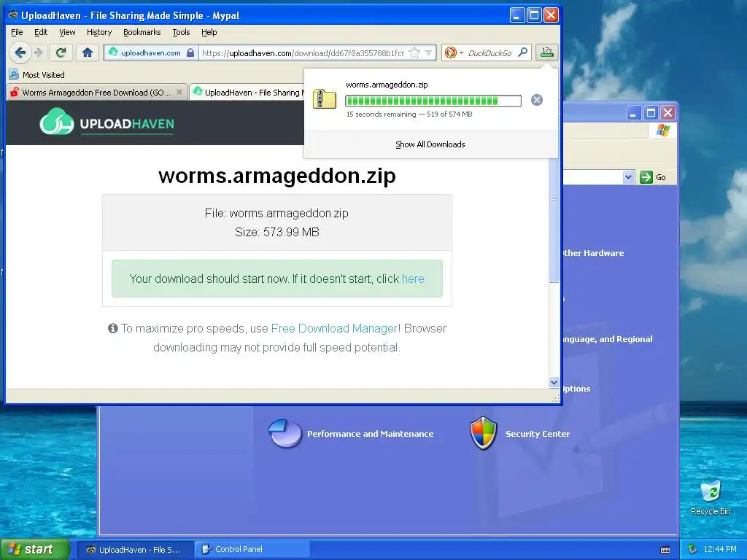Open the File menu
This screenshot has height=560, width=747.
pyautogui.click(x=18, y=32)
